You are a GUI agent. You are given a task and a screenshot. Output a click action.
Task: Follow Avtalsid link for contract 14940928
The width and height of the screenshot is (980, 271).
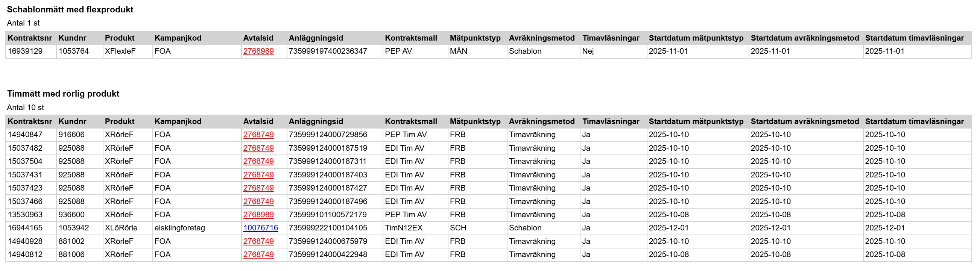[x=258, y=241]
